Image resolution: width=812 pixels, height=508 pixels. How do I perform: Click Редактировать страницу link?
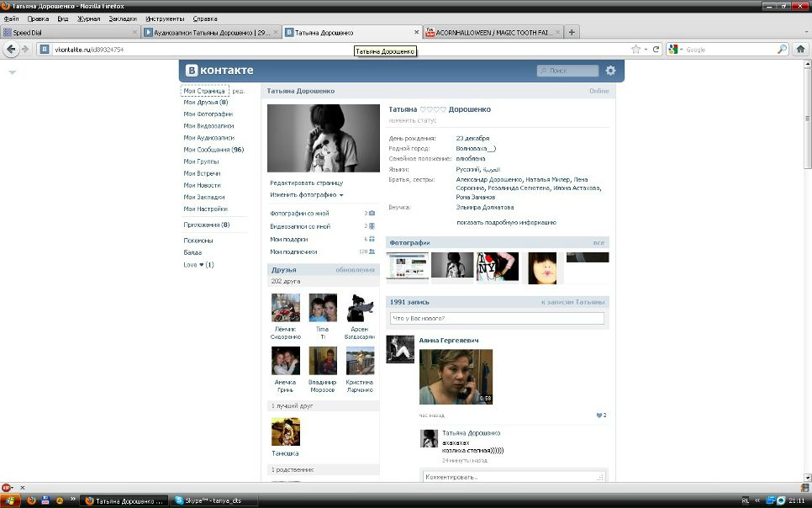(306, 183)
